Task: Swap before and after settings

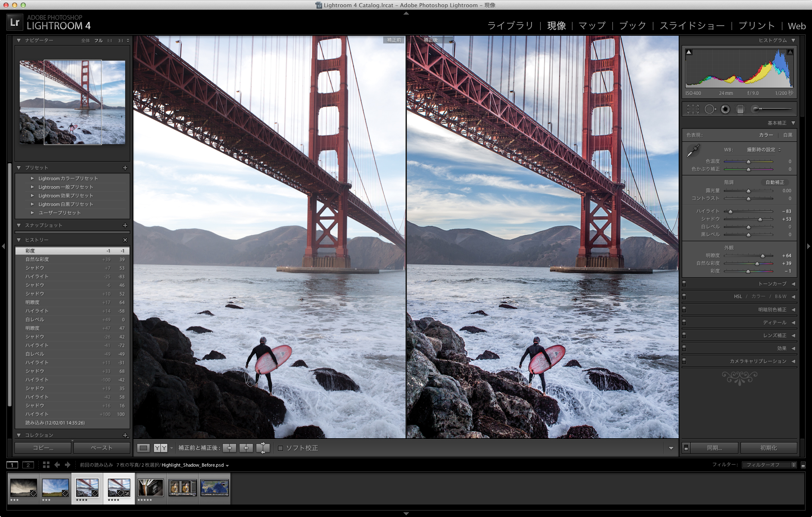Action: (263, 448)
